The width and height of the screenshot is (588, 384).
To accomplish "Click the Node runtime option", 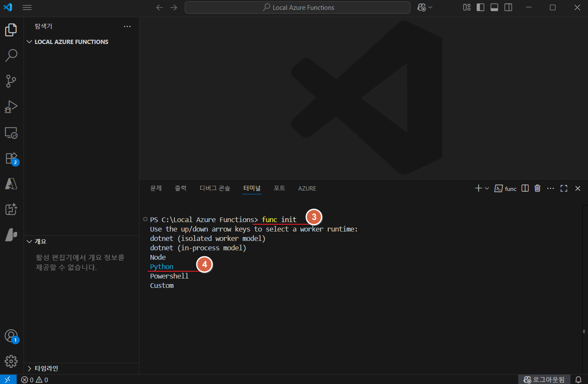I will pos(158,257).
